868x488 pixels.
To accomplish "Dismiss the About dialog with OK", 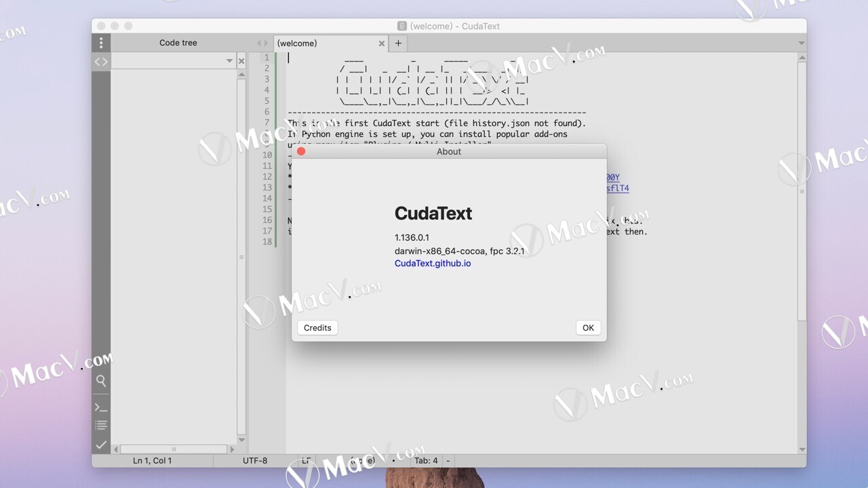I will tap(587, 327).
